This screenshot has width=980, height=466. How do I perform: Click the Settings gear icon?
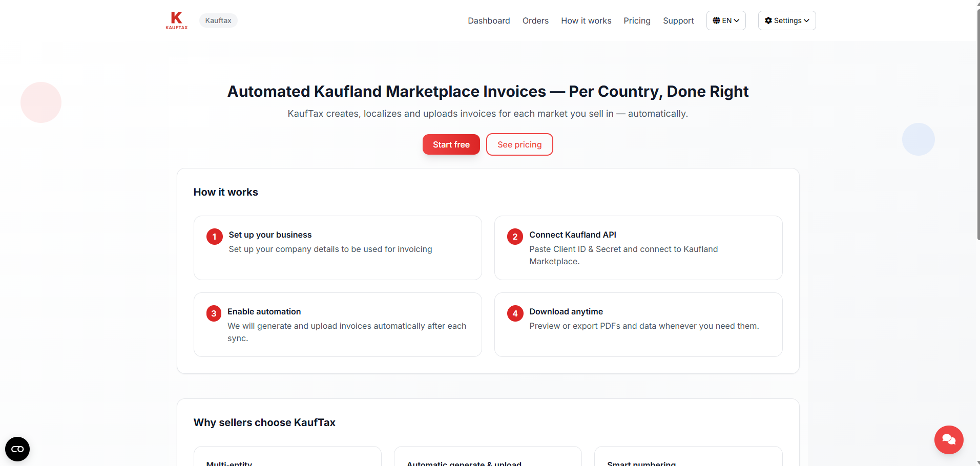[768, 20]
